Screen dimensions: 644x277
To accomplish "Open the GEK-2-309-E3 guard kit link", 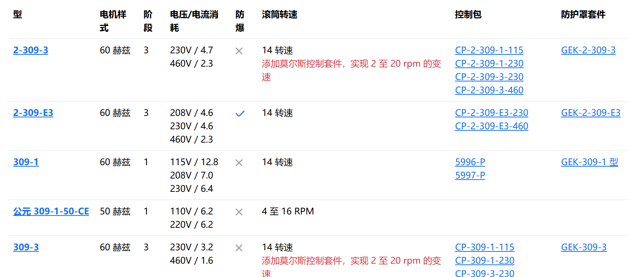I will click(590, 113).
